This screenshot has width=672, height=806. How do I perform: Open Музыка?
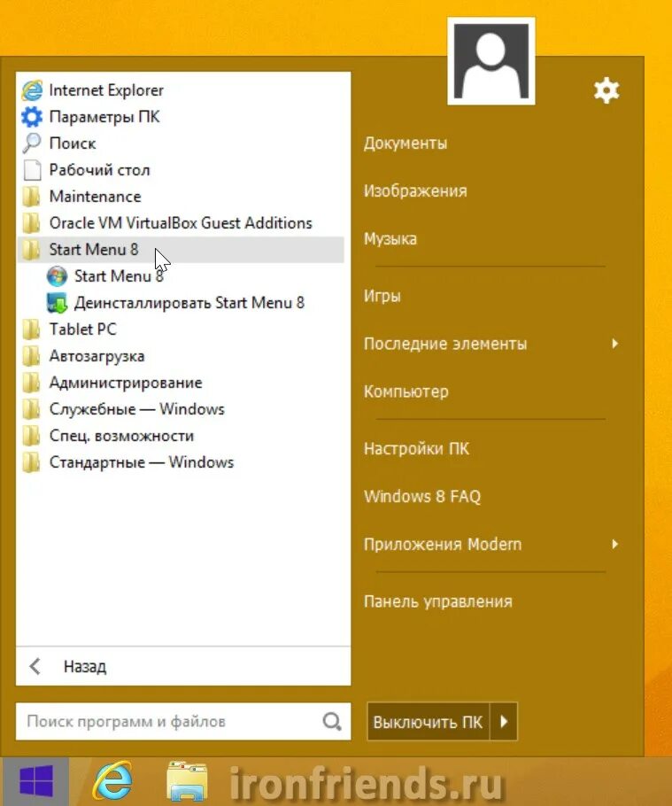click(390, 239)
